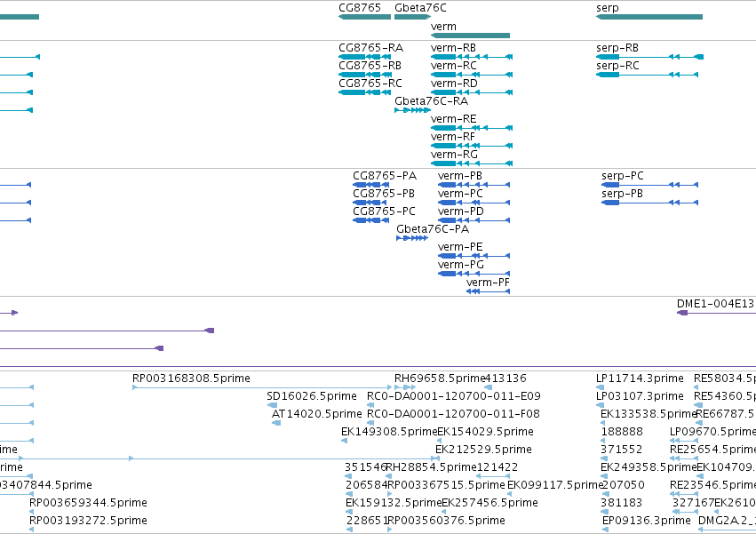
Task: Pick EST label EK249358.5prime
Action: point(649,467)
